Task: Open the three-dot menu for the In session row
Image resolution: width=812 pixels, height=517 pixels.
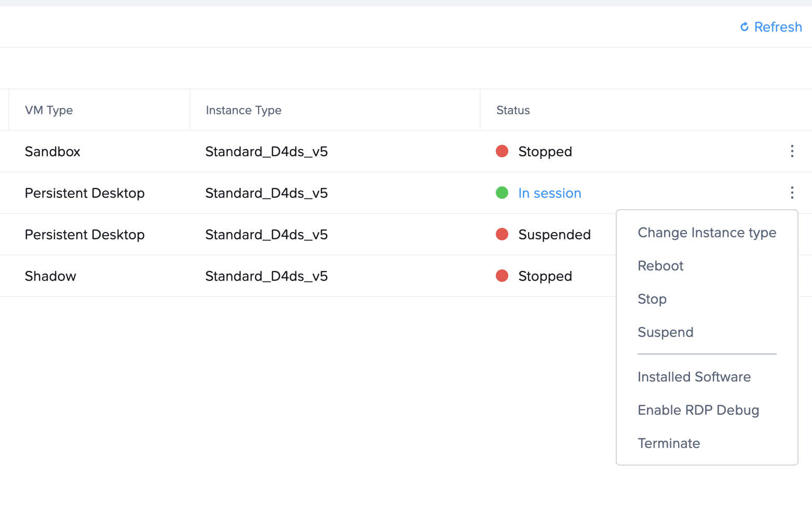Action: point(792,193)
